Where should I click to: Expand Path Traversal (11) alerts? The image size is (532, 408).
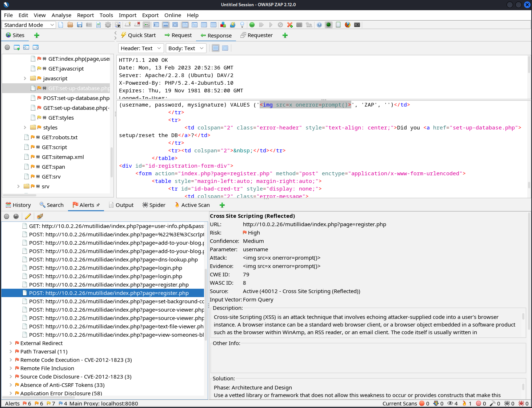11,351
